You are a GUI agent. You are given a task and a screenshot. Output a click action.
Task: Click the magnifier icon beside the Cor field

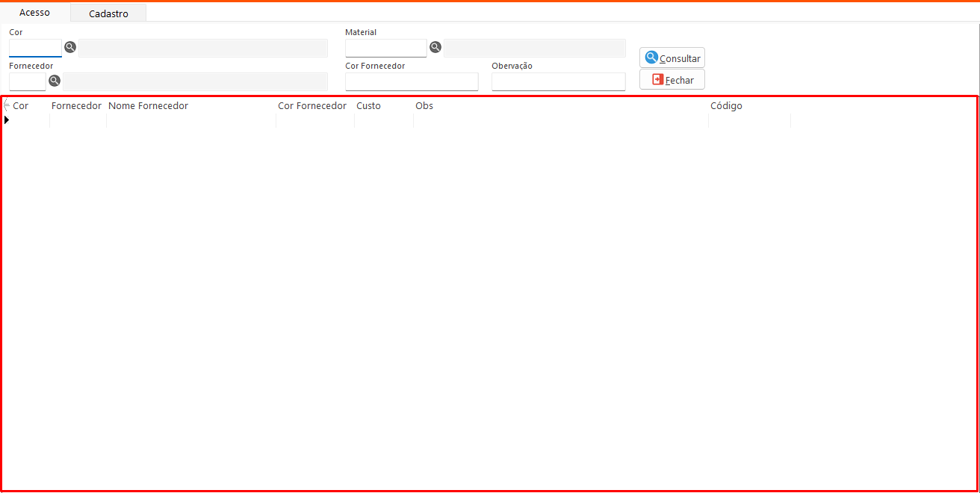pyautogui.click(x=70, y=47)
